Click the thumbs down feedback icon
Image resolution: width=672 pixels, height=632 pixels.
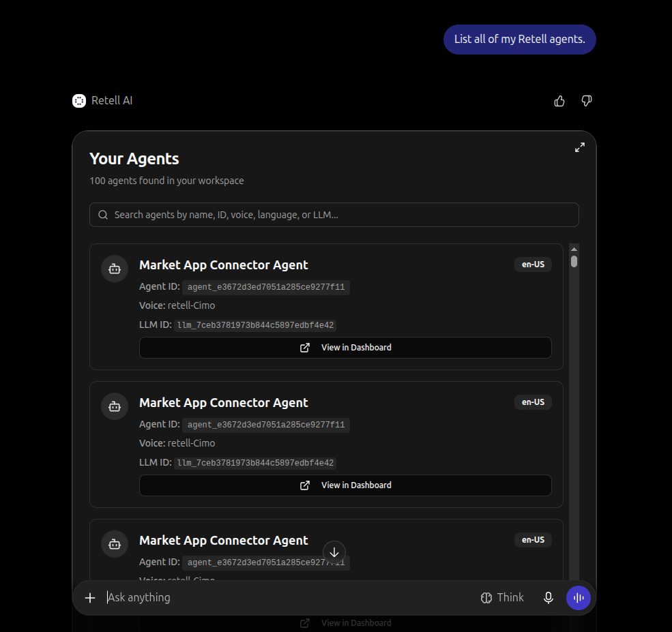tap(586, 101)
